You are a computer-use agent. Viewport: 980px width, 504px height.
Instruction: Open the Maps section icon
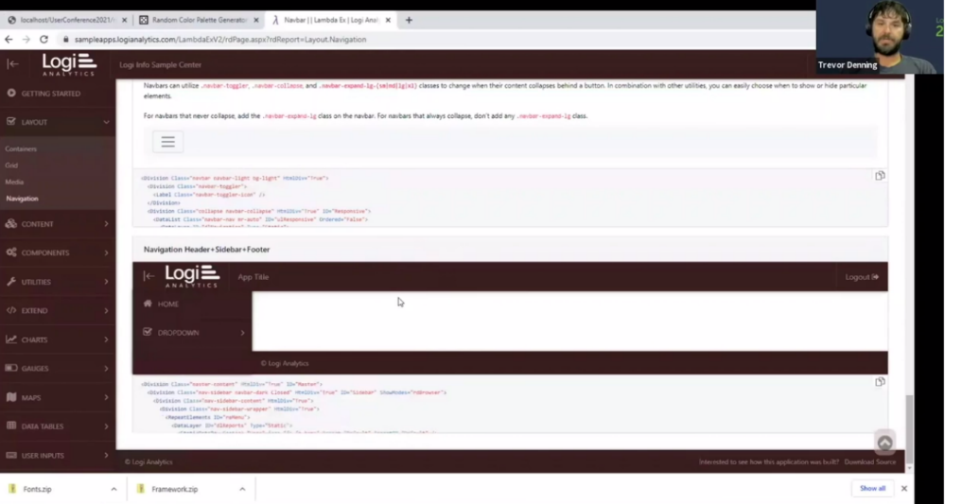click(x=11, y=397)
